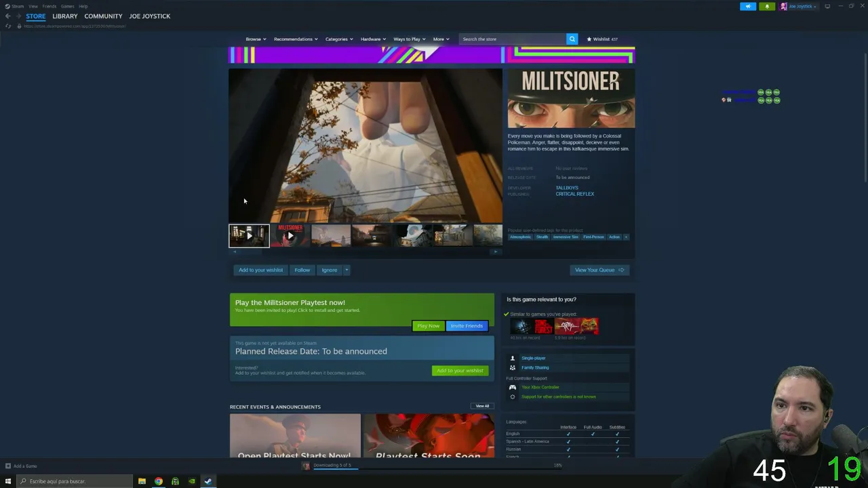
Task: Click in the store search field
Action: click(x=513, y=39)
